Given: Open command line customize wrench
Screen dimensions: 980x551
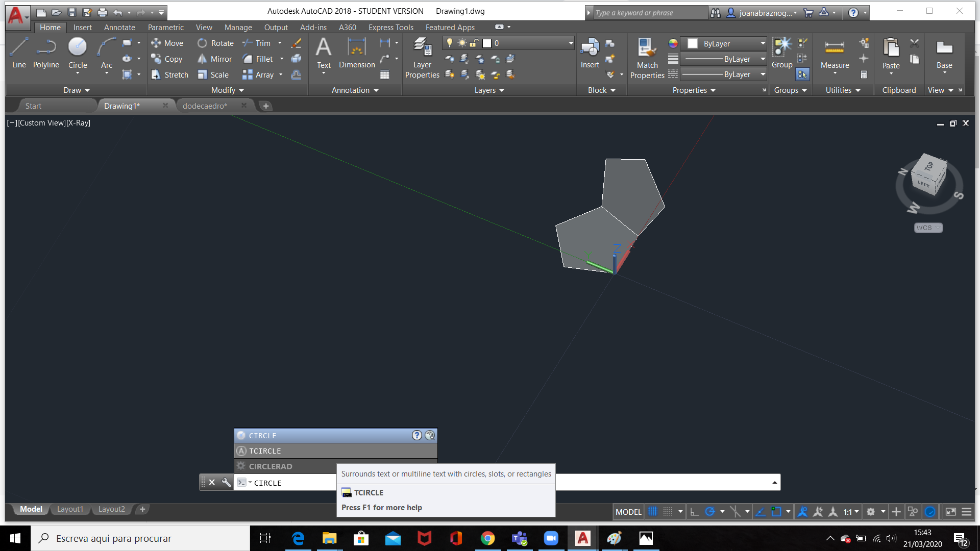Looking at the screenshot, I should (226, 482).
